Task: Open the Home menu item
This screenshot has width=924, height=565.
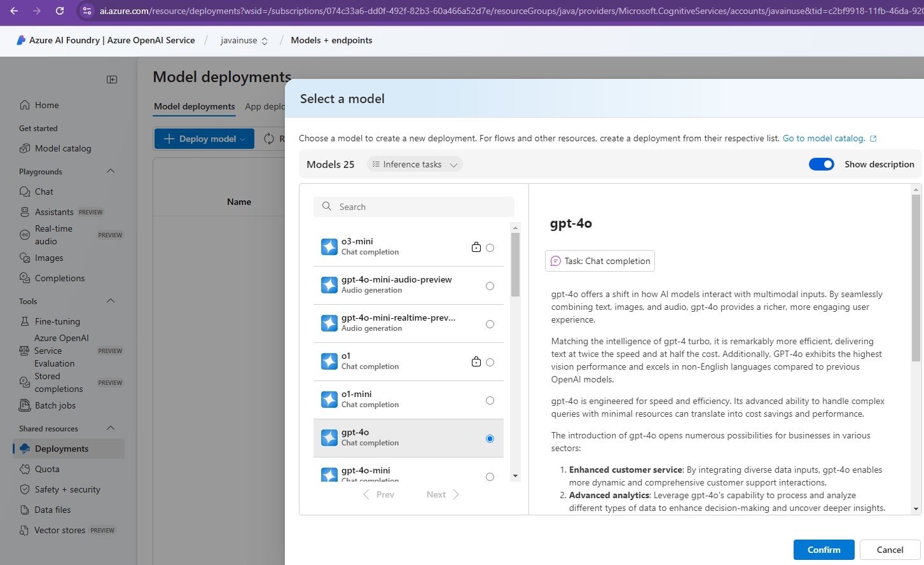Action: [x=69, y=105]
